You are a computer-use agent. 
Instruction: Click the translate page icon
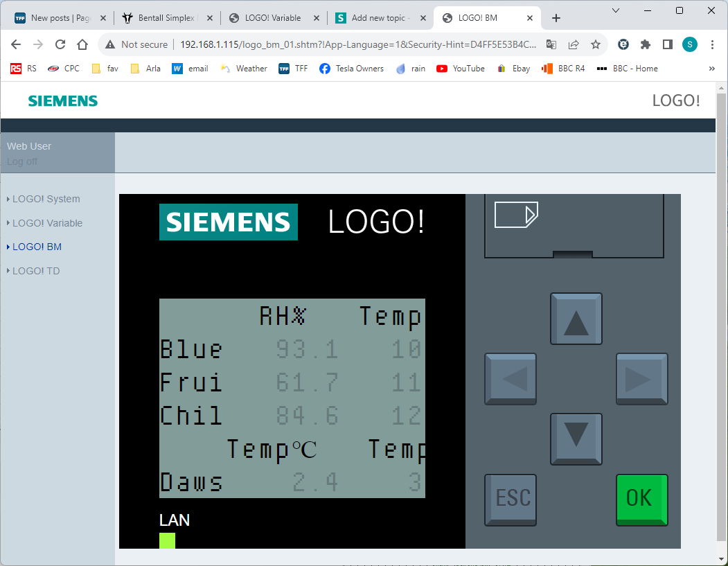(x=551, y=44)
